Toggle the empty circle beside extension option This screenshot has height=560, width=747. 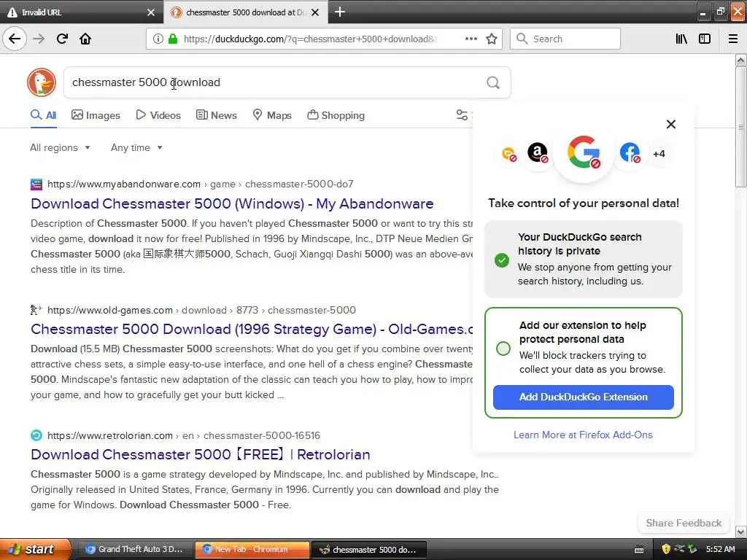point(503,349)
